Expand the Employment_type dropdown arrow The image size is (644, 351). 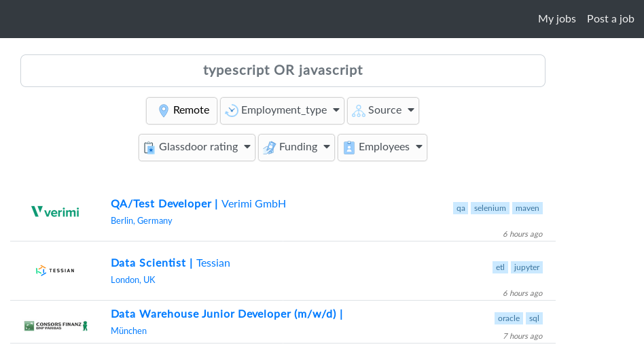[336, 111]
